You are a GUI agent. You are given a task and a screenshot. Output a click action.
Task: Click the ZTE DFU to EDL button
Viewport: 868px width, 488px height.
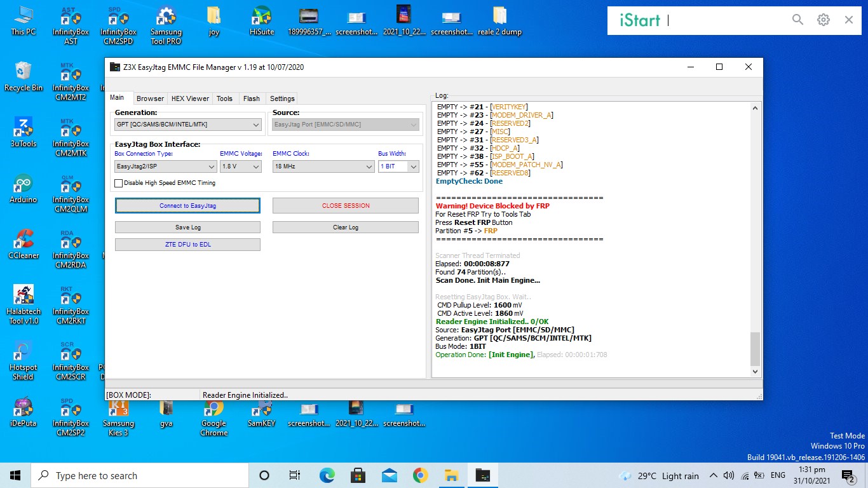point(187,245)
